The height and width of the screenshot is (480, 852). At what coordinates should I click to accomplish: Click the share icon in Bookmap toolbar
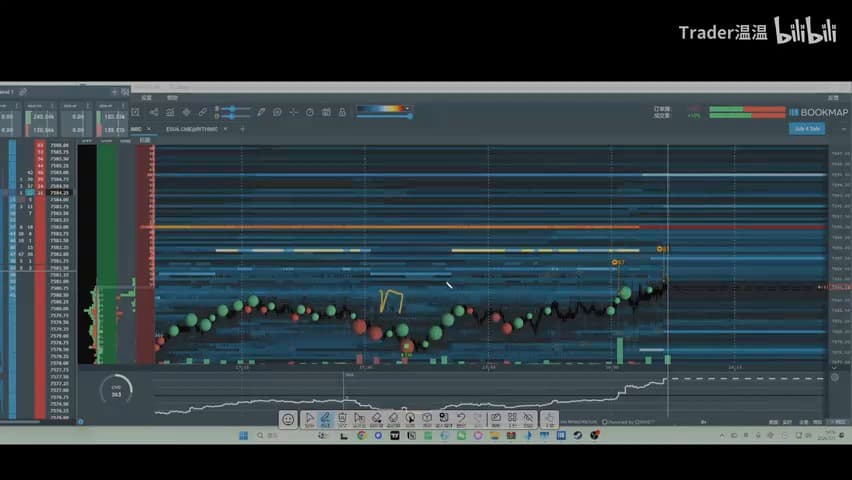pyautogui.click(x=154, y=112)
